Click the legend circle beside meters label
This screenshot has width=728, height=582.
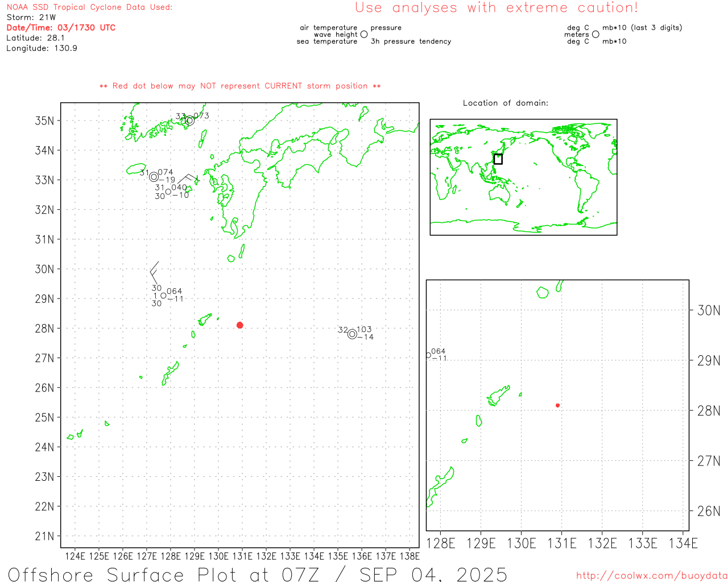[595, 35]
